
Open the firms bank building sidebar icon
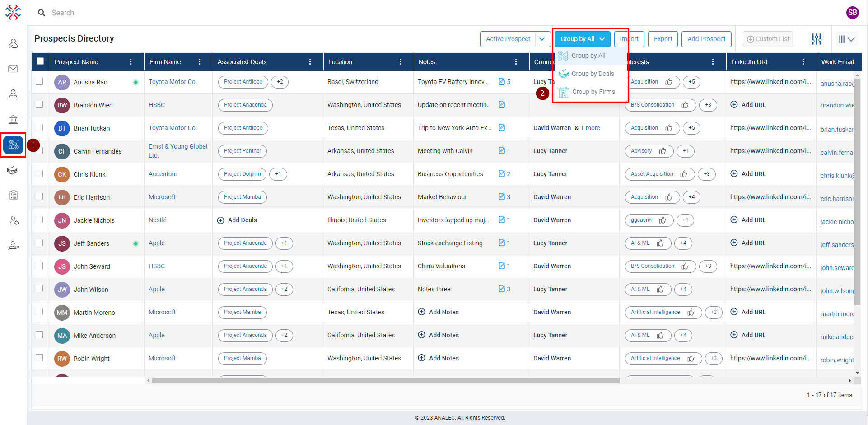[x=13, y=119]
